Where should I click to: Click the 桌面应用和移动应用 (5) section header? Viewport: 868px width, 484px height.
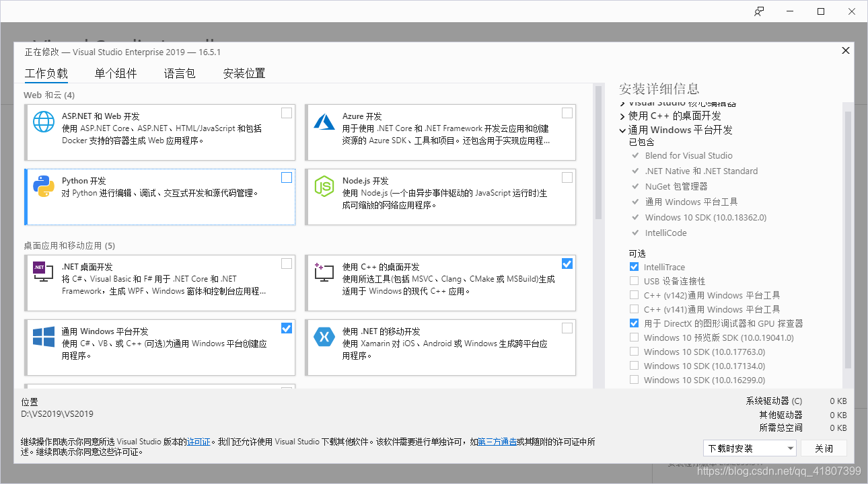coord(69,245)
